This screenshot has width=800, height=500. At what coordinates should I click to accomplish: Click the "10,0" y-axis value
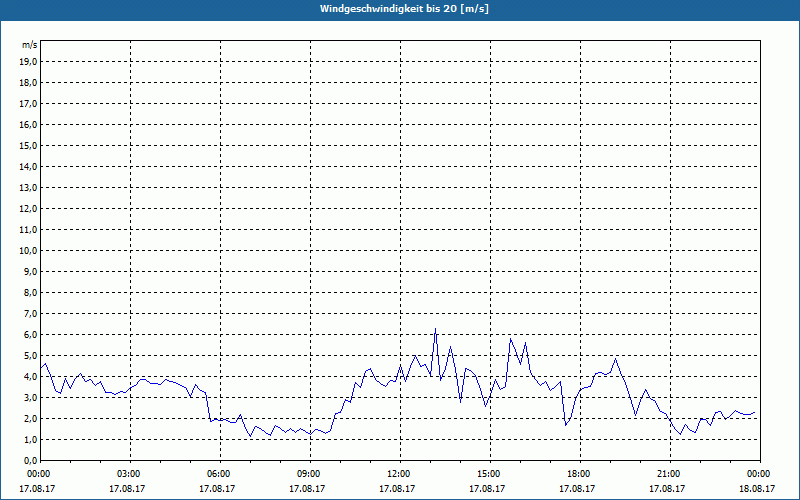point(28,251)
